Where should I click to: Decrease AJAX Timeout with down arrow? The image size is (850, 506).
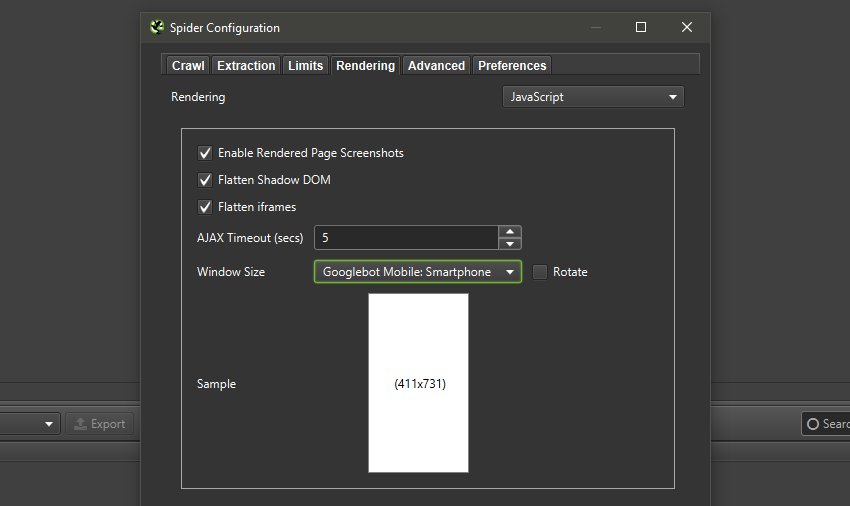(x=510, y=244)
